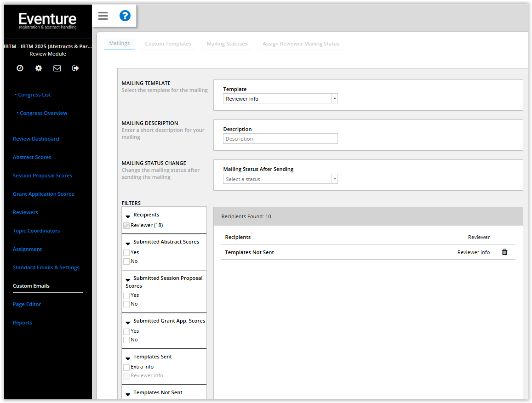The height and width of the screenshot is (403, 532).
Task: Click the Description input field
Action: (280, 139)
